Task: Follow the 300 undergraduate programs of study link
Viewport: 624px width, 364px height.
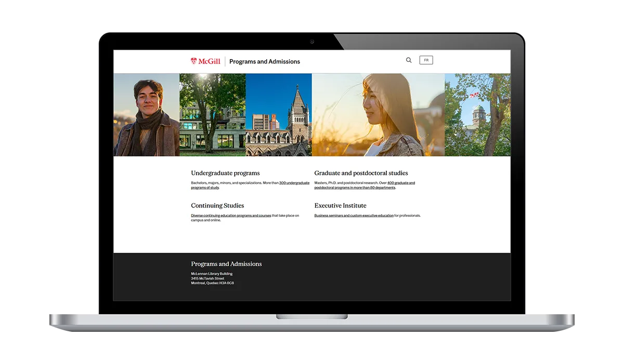Action: click(x=294, y=183)
